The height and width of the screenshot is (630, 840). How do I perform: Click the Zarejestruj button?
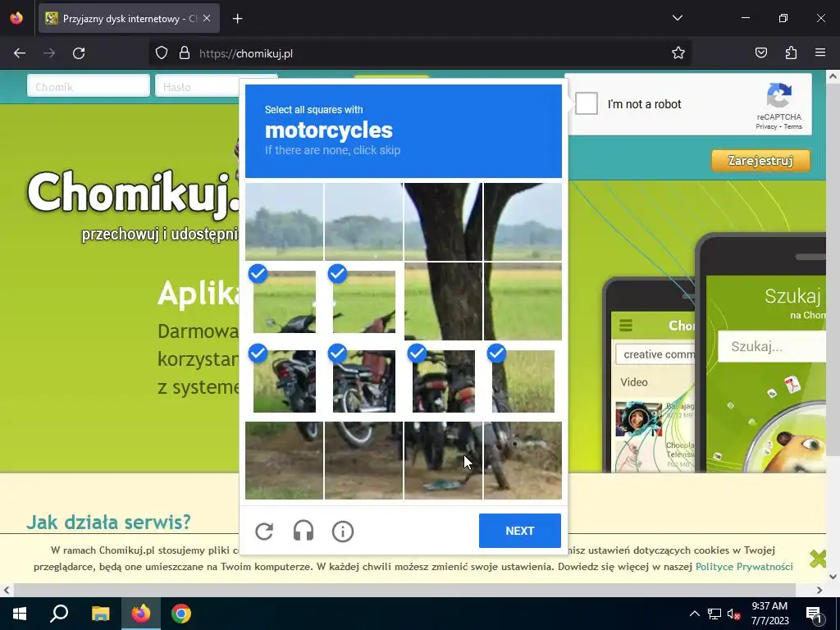pyautogui.click(x=760, y=161)
